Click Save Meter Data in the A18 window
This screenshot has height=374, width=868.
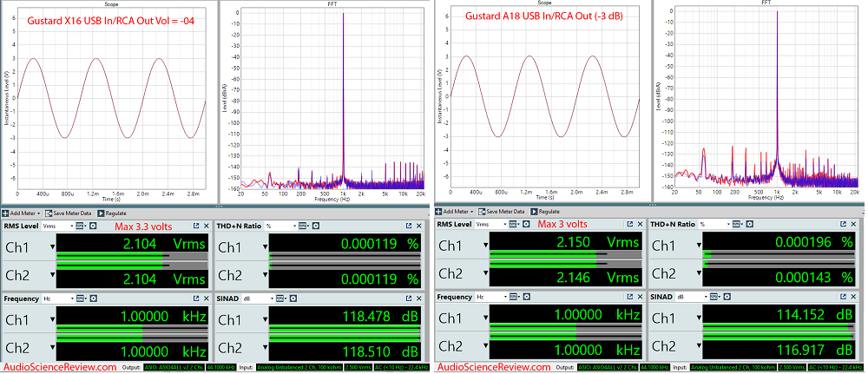click(x=501, y=212)
